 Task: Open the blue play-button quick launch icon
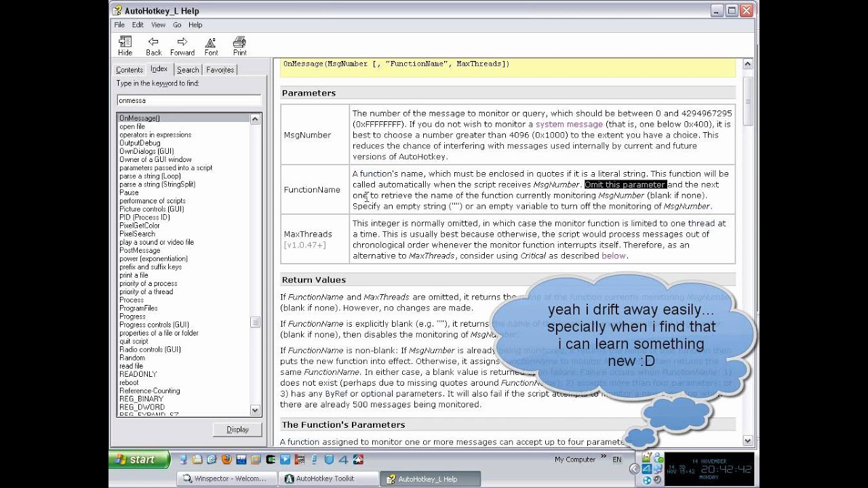(285, 459)
